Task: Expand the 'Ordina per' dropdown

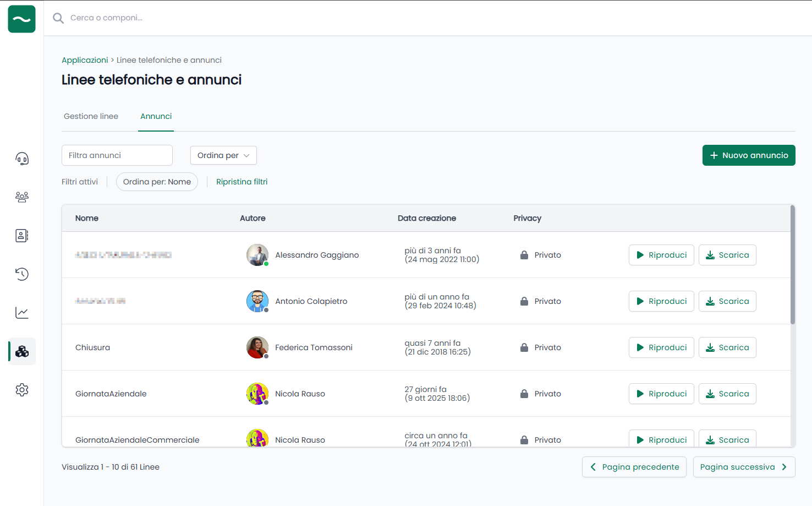Action: [223, 155]
